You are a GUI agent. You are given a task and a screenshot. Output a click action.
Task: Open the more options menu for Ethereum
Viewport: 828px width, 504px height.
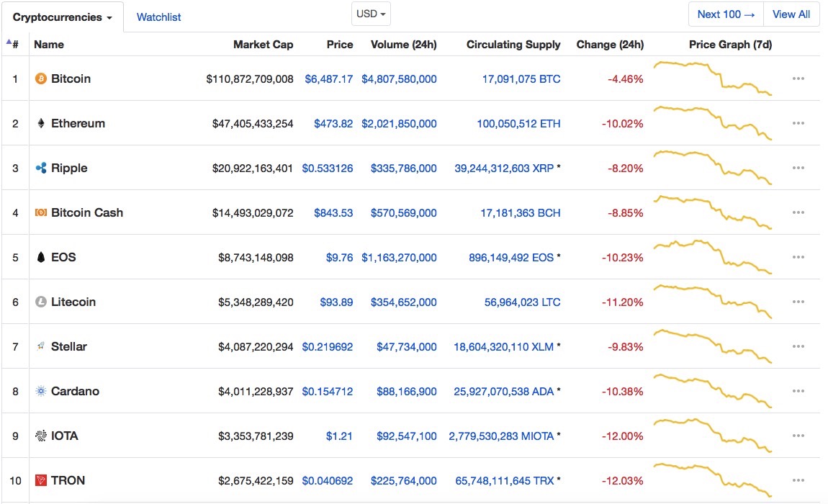click(x=798, y=123)
